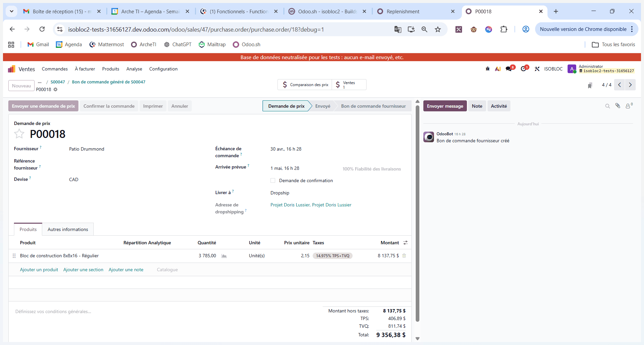644x345 pixels.
Task: Open the Ventes app menu icon
Action: (12, 69)
